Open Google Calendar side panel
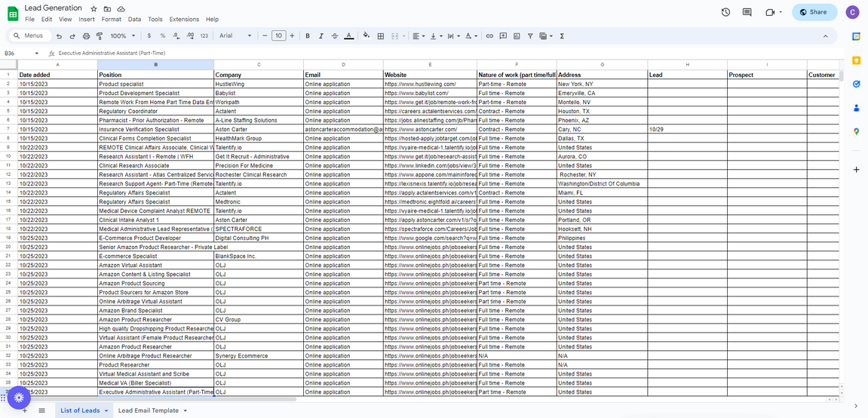Viewport: 868px width, 418px height. point(857,36)
